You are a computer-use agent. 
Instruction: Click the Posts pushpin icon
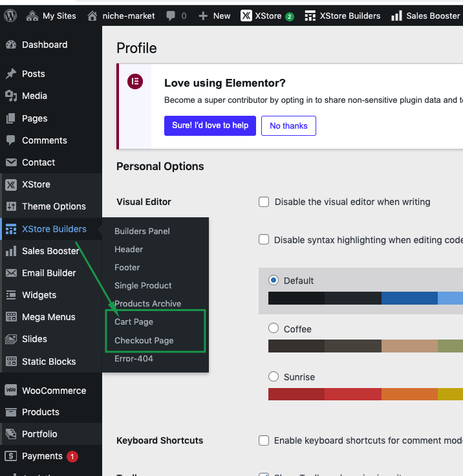[11, 74]
